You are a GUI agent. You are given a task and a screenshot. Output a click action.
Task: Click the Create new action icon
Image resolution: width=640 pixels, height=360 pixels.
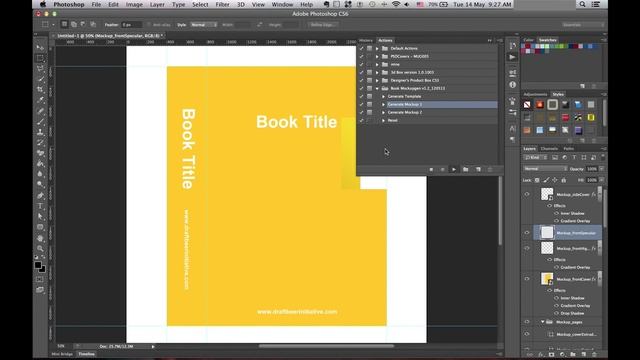pyautogui.click(x=478, y=169)
